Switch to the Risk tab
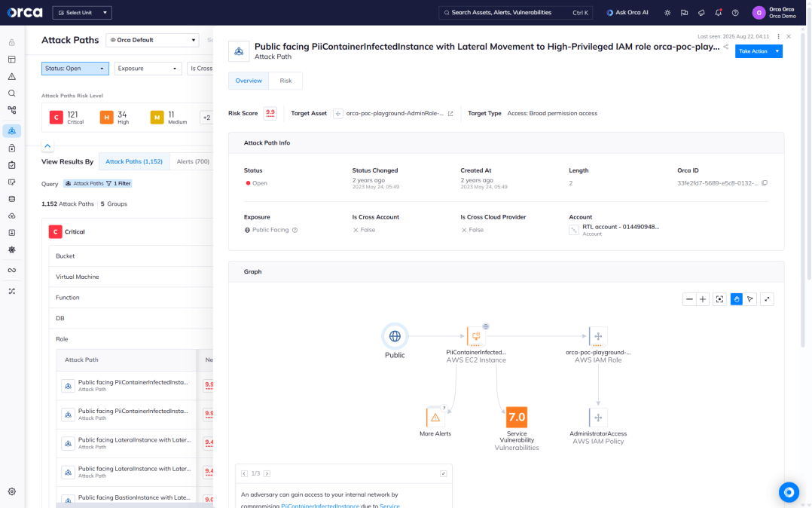Viewport: 812px width, 508px height. [x=285, y=81]
